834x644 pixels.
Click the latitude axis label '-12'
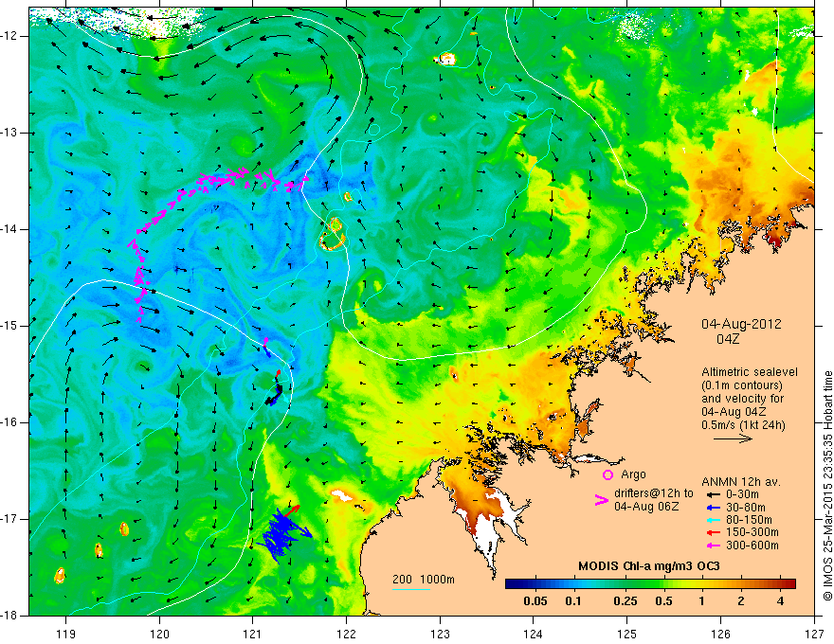9,36
